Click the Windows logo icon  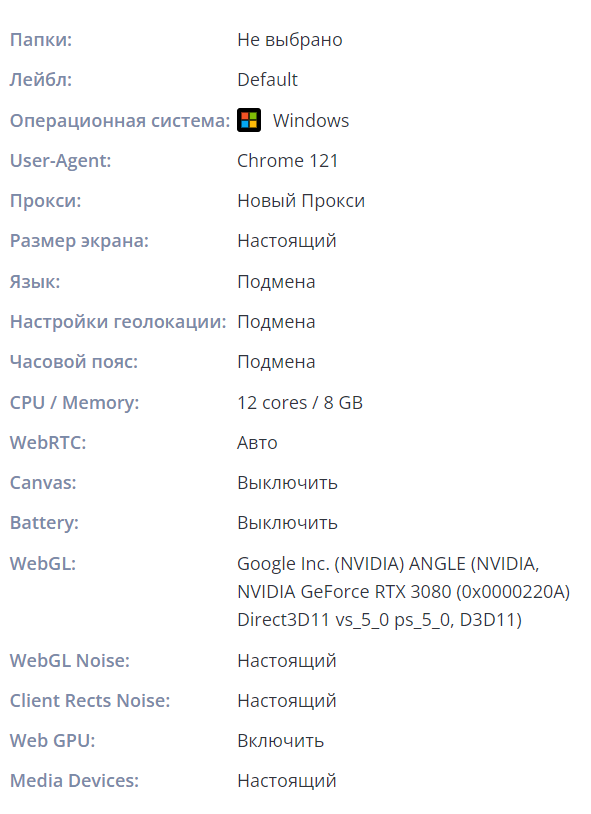click(249, 120)
